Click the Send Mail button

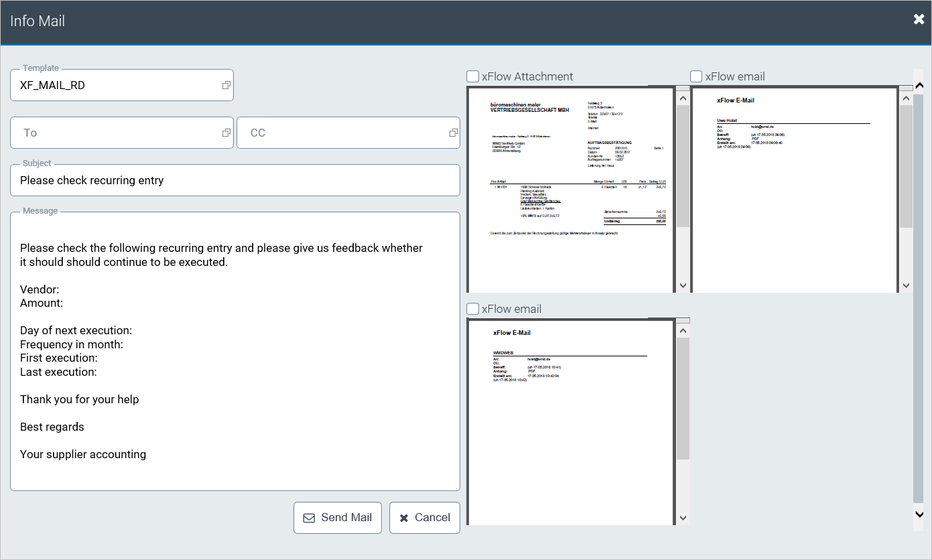point(338,518)
